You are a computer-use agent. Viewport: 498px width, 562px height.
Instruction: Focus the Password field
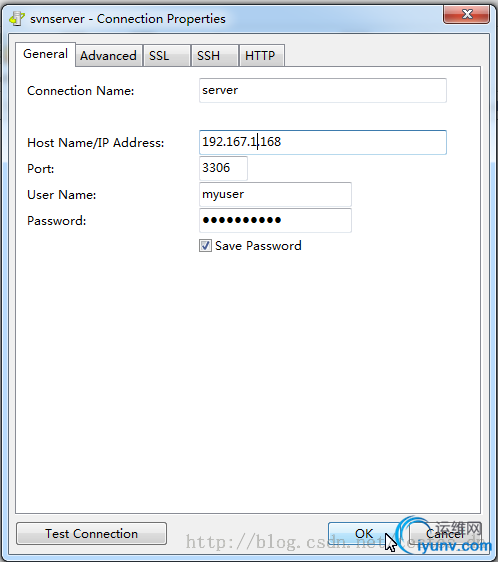pyautogui.click(x=275, y=220)
